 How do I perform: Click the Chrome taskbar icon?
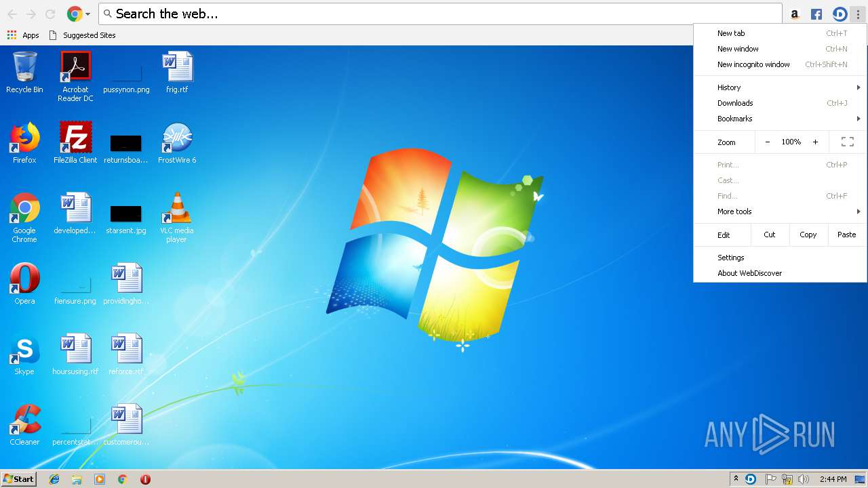click(x=123, y=479)
